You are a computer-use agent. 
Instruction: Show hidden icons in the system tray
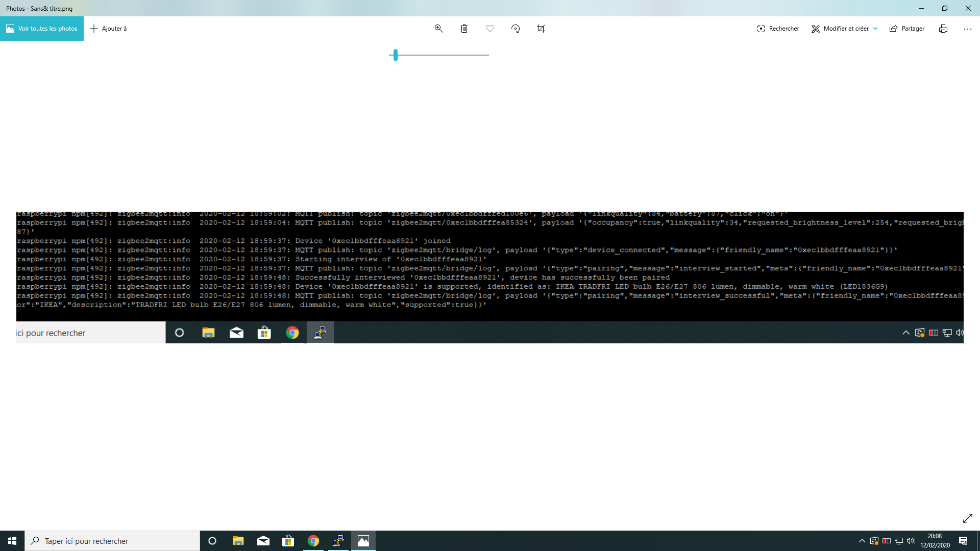pyautogui.click(x=861, y=541)
